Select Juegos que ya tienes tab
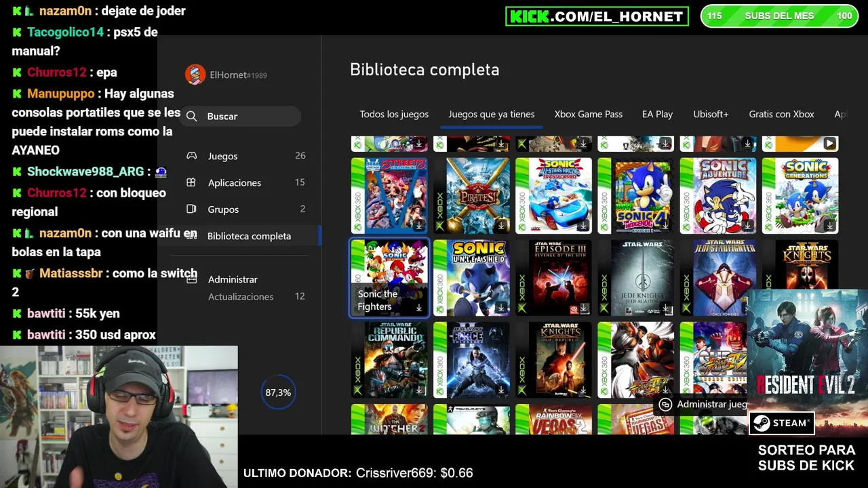 coord(492,115)
